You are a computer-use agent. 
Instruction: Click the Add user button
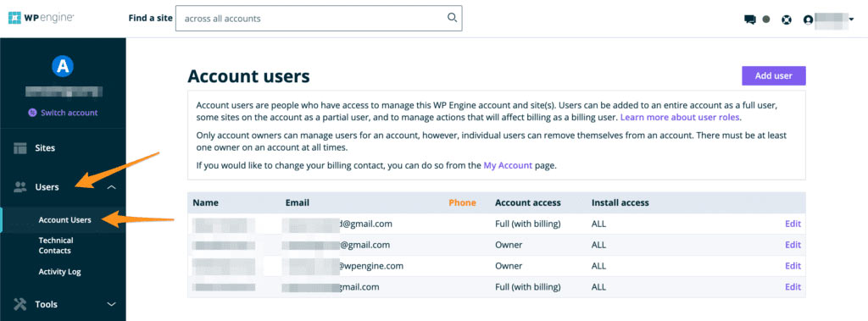773,76
